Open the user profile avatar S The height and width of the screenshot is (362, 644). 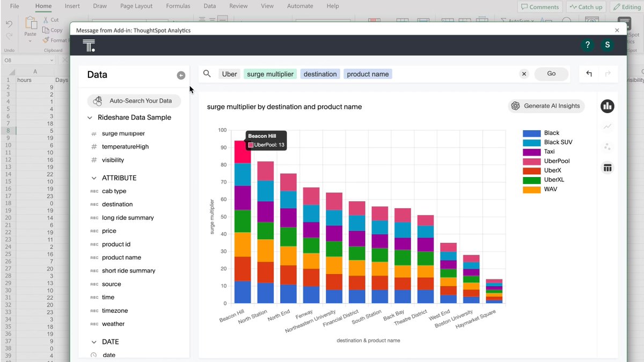pyautogui.click(x=608, y=45)
